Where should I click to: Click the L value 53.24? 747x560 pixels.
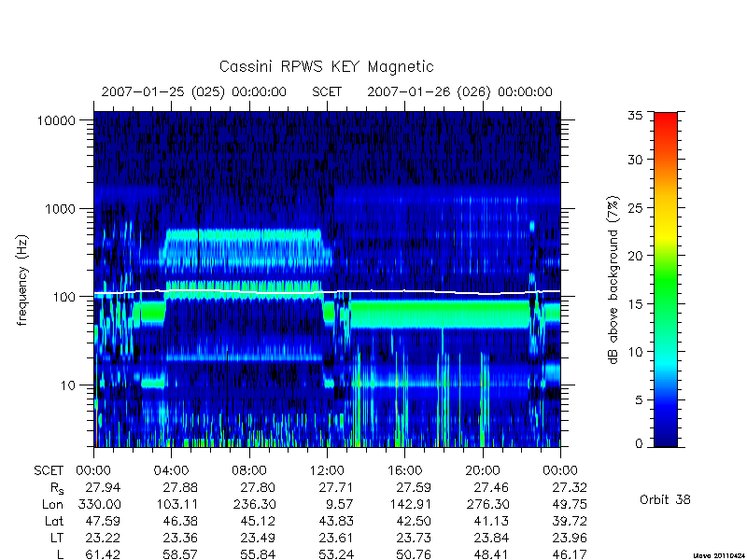[x=336, y=554]
